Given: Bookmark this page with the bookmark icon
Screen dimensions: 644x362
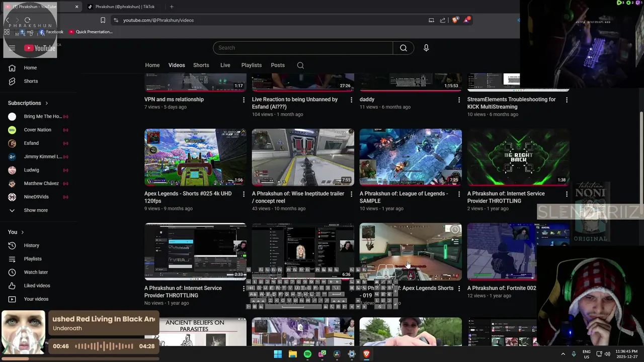Looking at the screenshot, I should click(103, 20).
